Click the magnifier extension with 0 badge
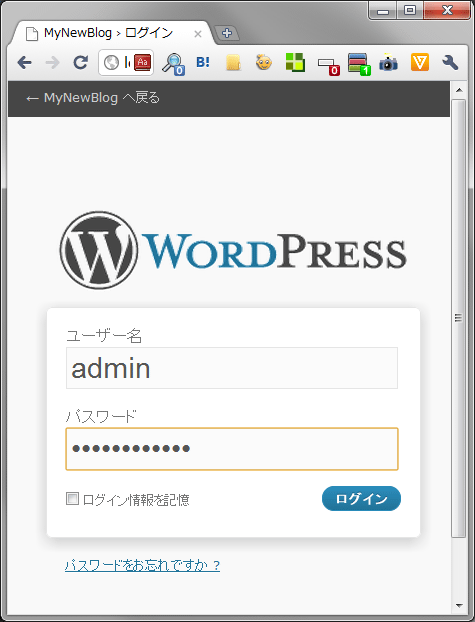Screen dimensions: 475x622 click(x=173, y=63)
